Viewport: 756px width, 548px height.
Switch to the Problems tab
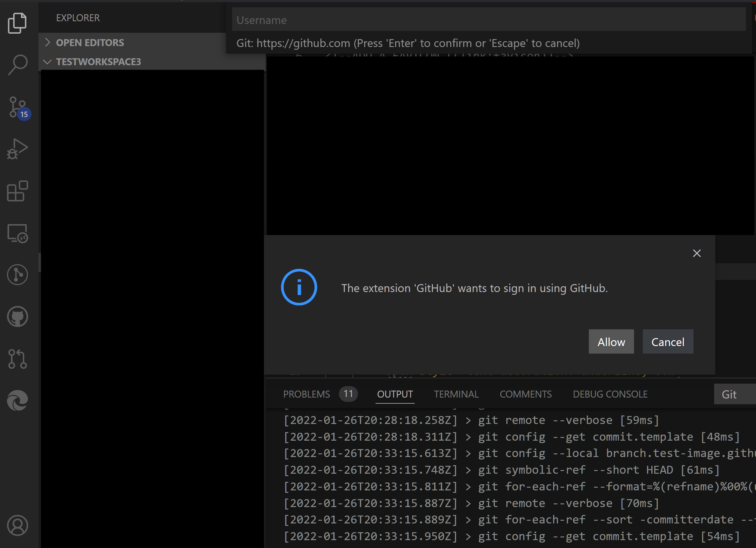[x=306, y=394]
